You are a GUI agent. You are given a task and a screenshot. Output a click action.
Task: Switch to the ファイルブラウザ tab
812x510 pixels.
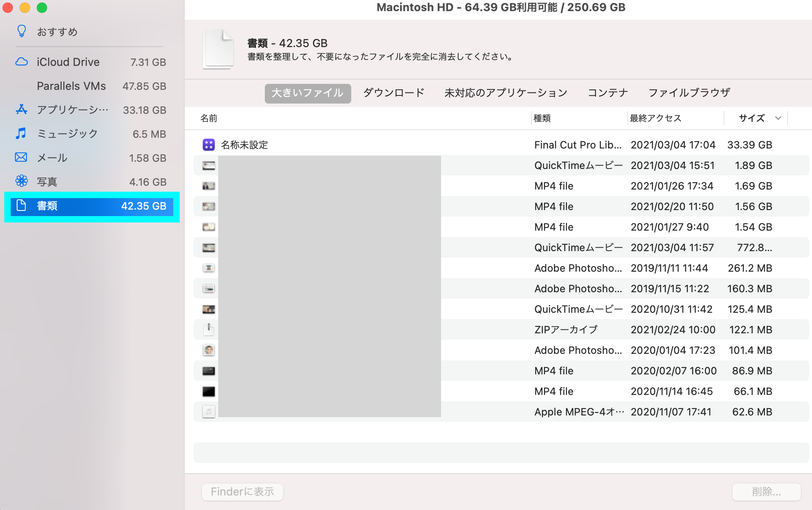(x=689, y=92)
